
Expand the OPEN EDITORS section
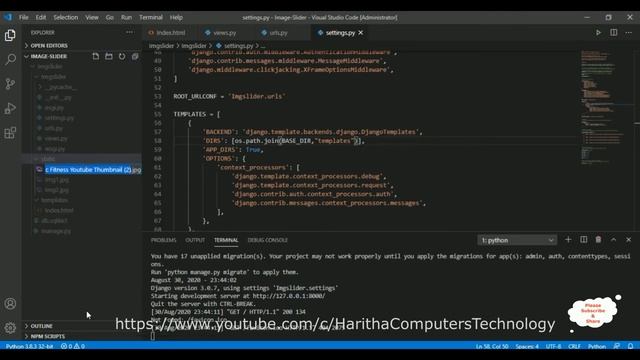(x=49, y=45)
